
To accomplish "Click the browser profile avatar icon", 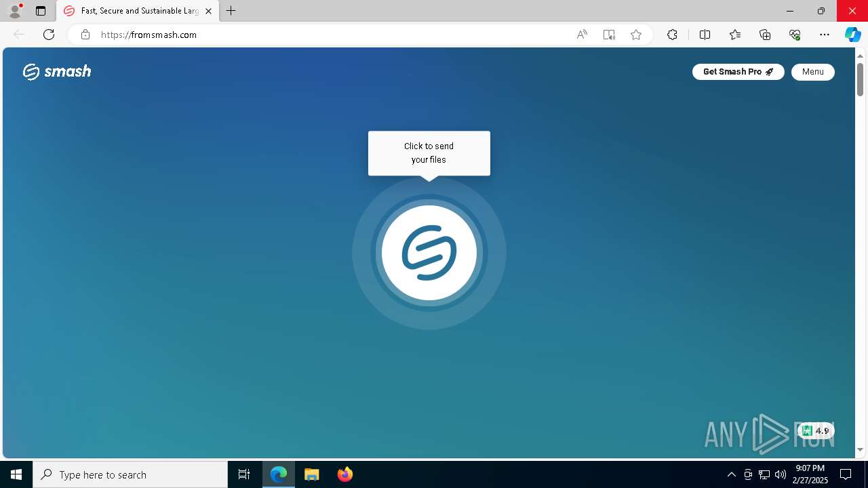I will pos(15,11).
